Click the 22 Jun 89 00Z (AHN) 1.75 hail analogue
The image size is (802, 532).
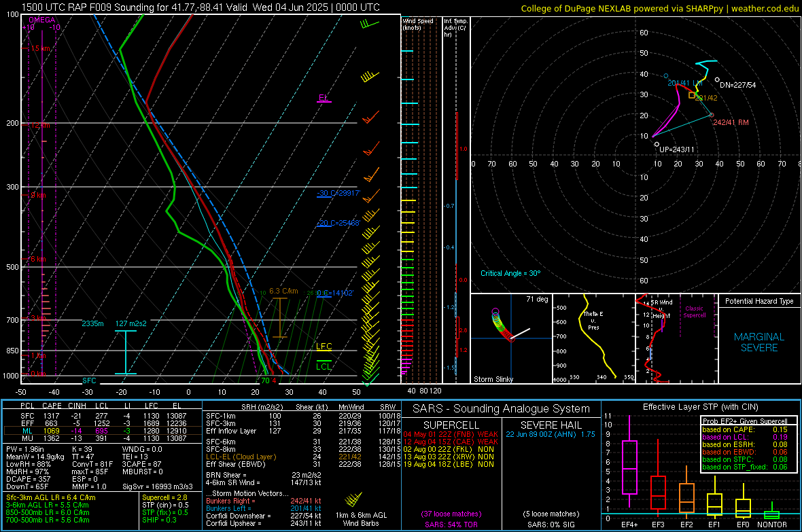pyautogui.click(x=551, y=434)
